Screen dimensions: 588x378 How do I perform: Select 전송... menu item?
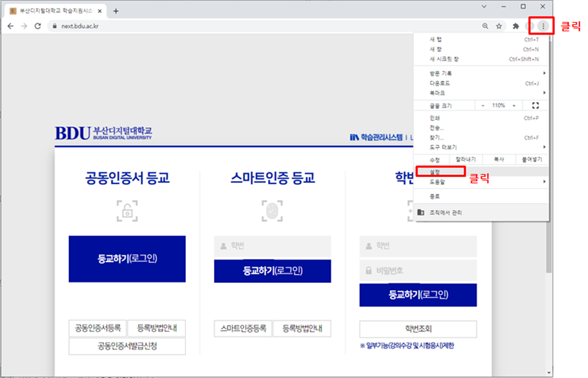point(481,128)
